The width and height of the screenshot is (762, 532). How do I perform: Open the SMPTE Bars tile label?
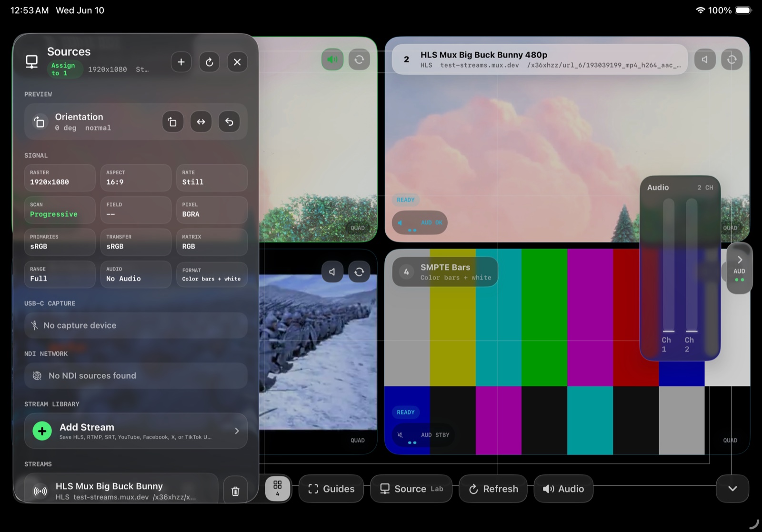pyautogui.click(x=445, y=272)
